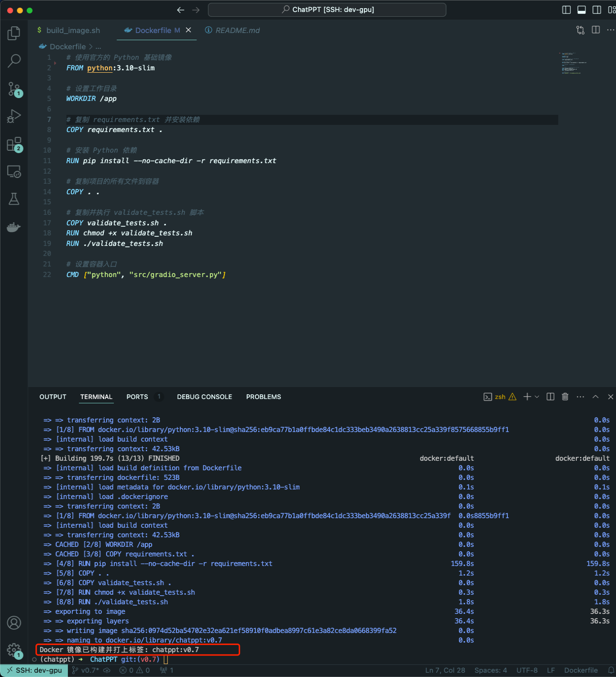This screenshot has height=677, width=616.
Task: Open errors and warnings status counter
Action: tap(135, 670)
